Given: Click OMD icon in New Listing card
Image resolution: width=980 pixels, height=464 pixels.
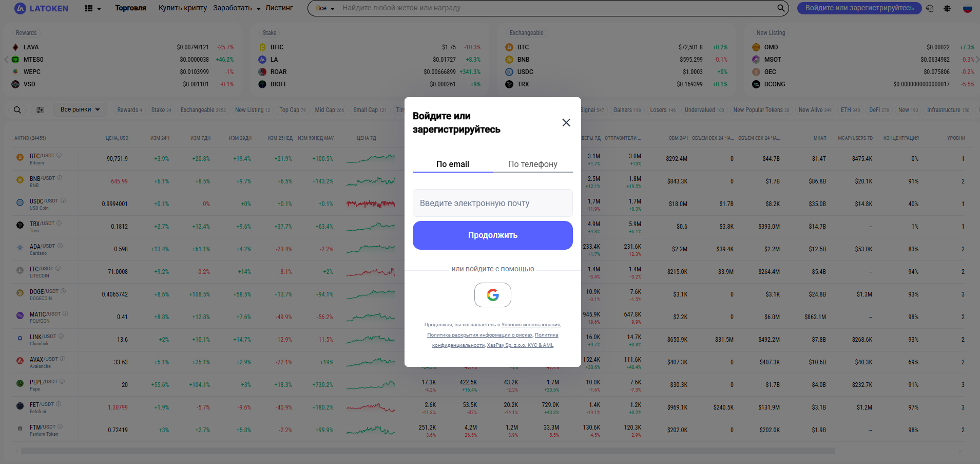Looking at the screenshot, I should 756,47.
